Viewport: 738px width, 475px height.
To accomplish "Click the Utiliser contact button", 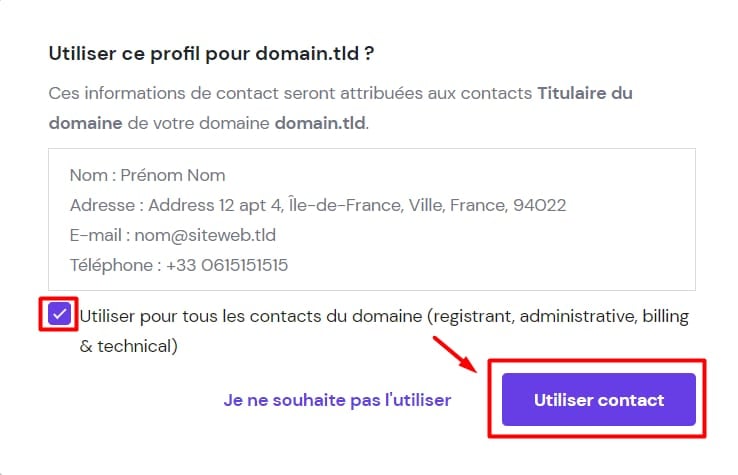I will pos(598,400).
